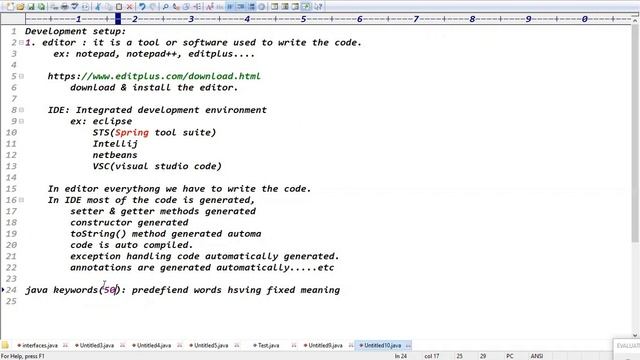The height and width of the screenshot is (360, 640).
Task: Click the editplus.com download URL on line 5
Action: 154,76
